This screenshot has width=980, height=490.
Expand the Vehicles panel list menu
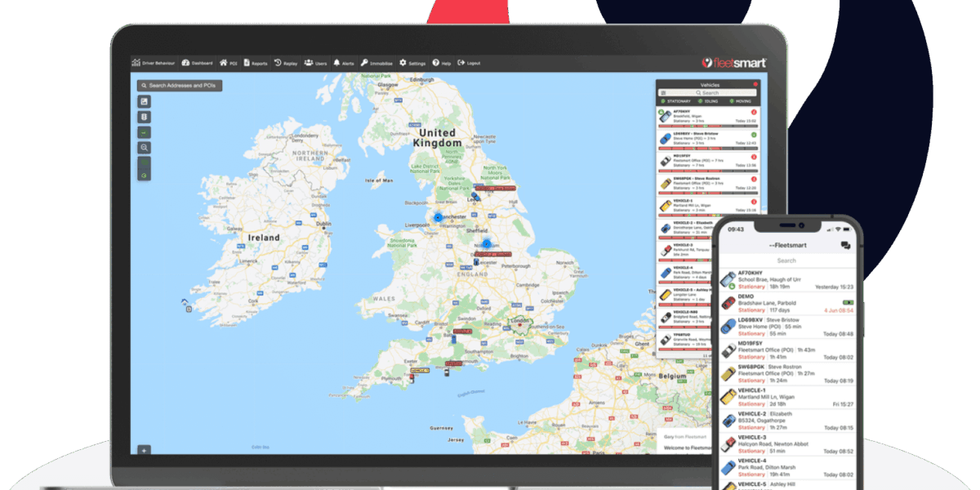pos(664,93)
